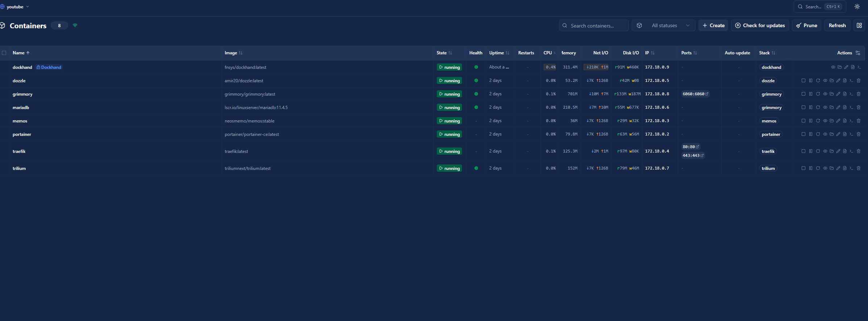
Task: Inspect the dockhand container via eye icon
Action: click(x=833, y=67)
